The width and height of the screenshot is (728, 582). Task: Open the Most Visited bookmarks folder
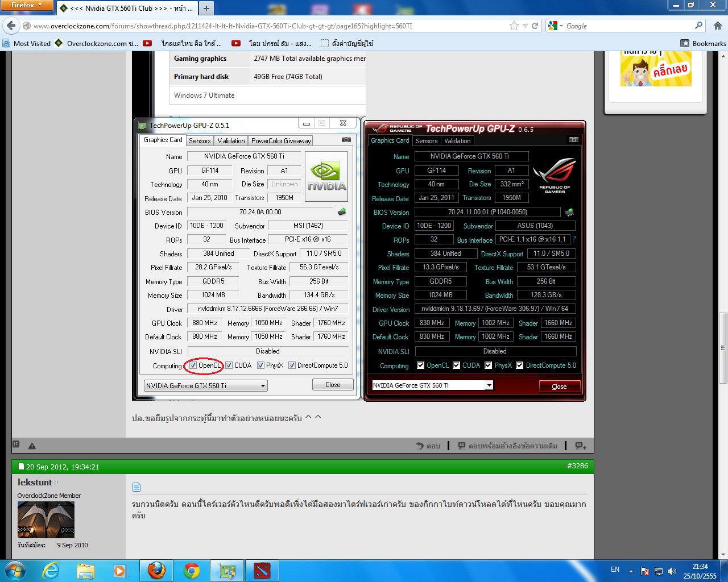click(27, 43)
